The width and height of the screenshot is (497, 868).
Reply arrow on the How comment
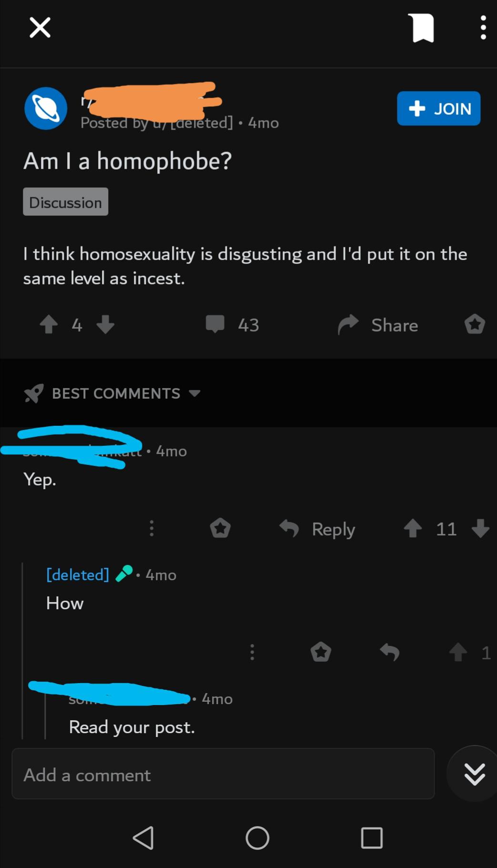tap(389, 652)
